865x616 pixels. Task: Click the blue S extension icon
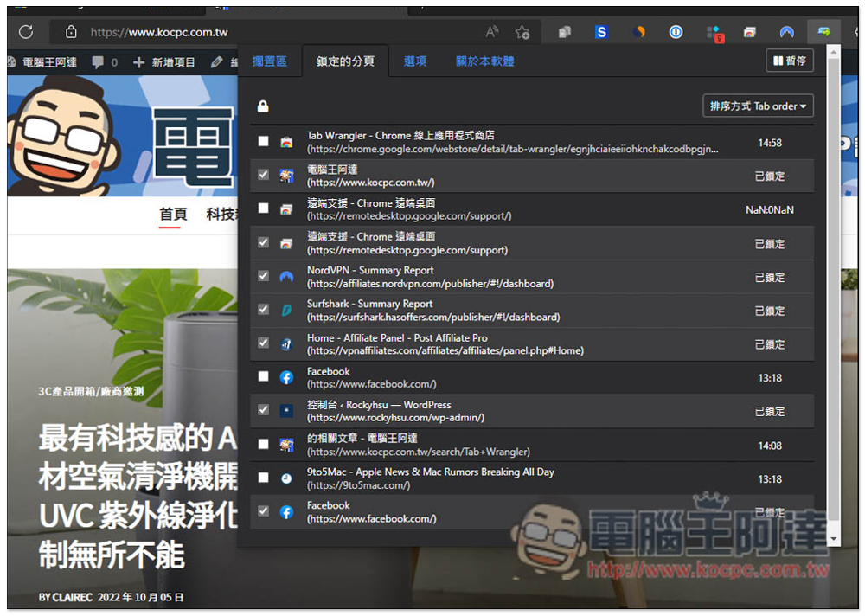(x=601, y=32)
